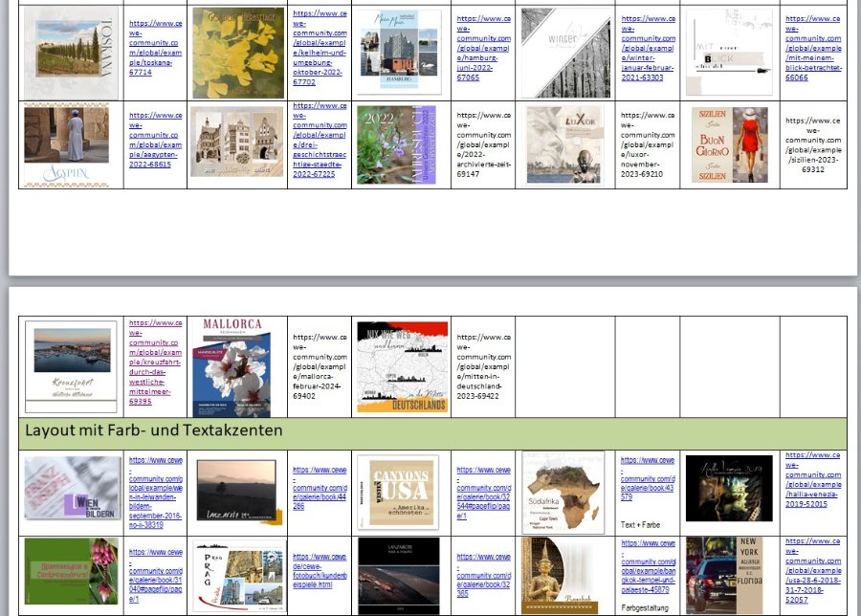Click the New York Florida cover image
Screen dimensions: 861x616
coord(724,576)
